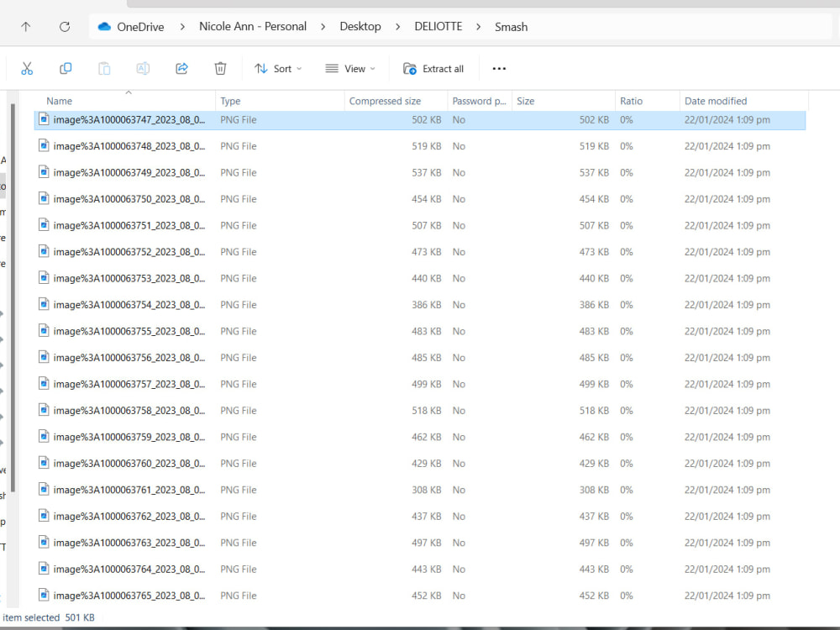This screenshot has width=840, height=630.
Task: Click compressed size 537 KB cell
Action: pyautogui.click(x=427, y=172)
